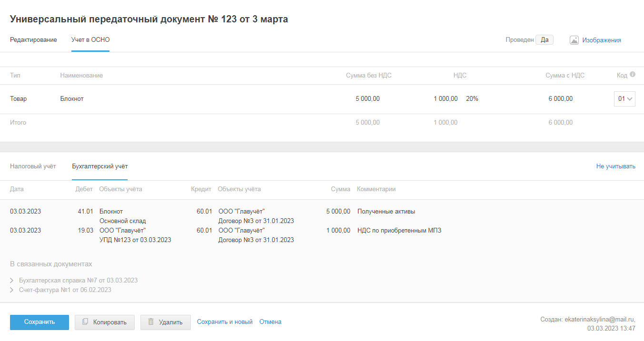The height and width of the screenshot is (341, 644).
Task: Click the Сохранить и новый link
Action: point(225,322)
